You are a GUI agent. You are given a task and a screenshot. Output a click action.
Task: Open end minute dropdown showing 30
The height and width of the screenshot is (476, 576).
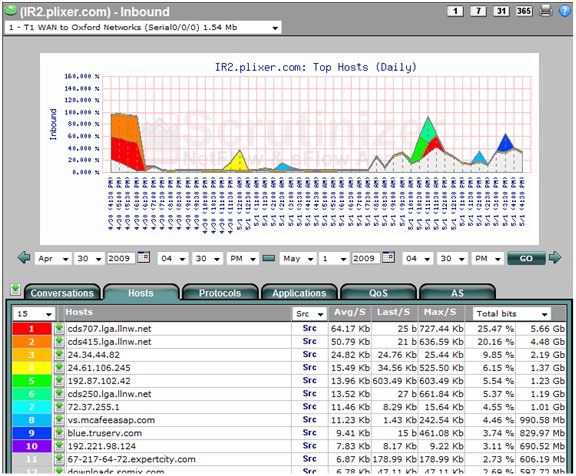[452, 259]
